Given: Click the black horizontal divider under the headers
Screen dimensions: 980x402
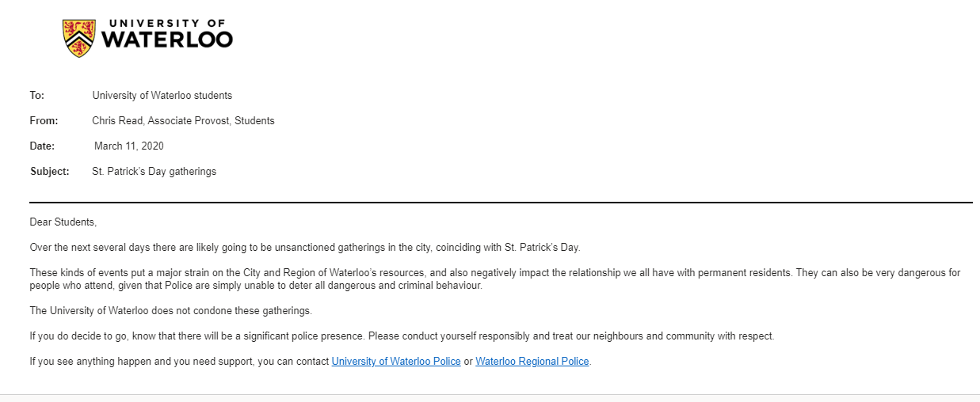Looking at the screenshot, I should point(501,203).
